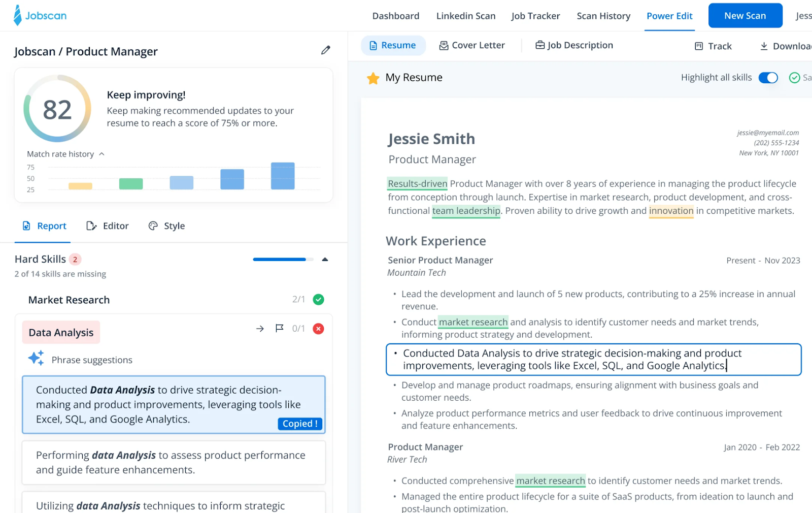Flag the Data Analysis skill using the flag icon

point(279,329)
